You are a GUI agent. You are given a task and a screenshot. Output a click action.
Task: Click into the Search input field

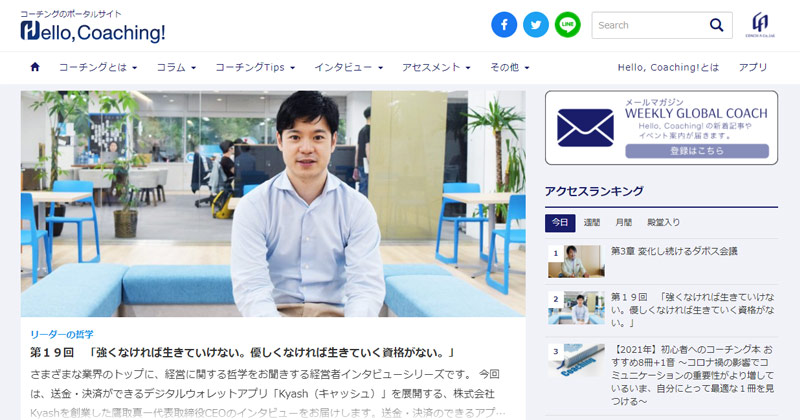pyautogui.click(x=651, y=25)
